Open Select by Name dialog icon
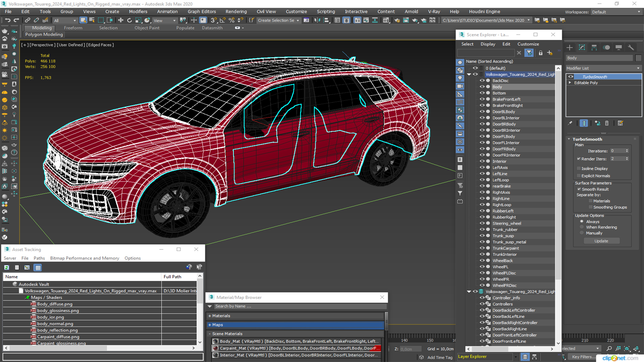Viewport: 644px width, 362px height. [92, 20]
